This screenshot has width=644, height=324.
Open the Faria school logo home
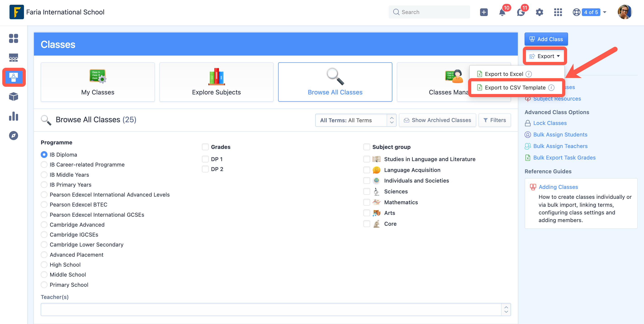tap(17, 12)
